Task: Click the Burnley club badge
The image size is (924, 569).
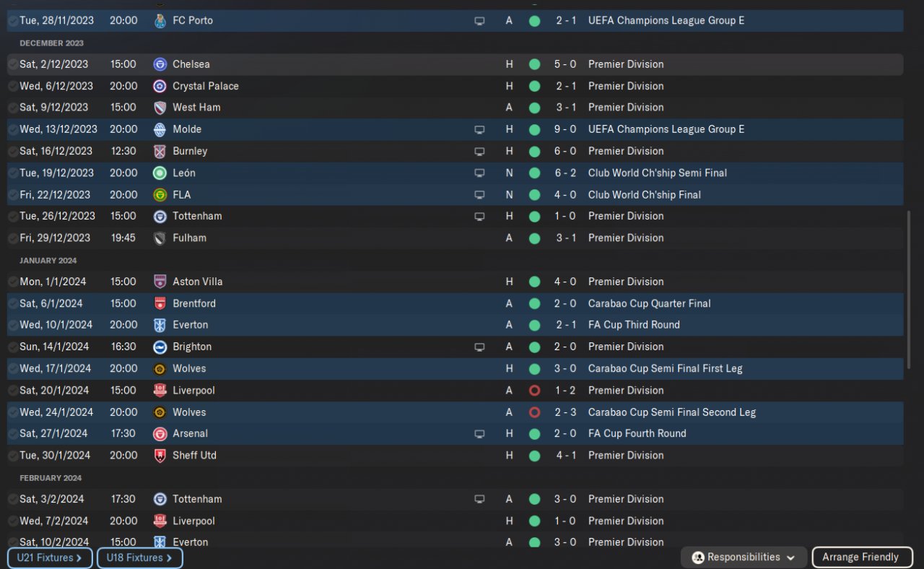Action: (160, 151)
